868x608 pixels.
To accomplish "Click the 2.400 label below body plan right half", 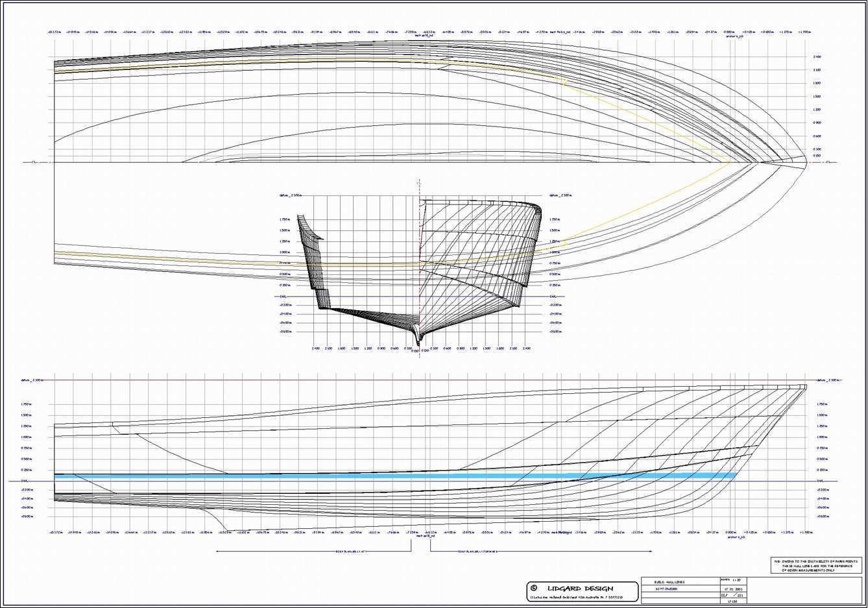I will [526, 348].
